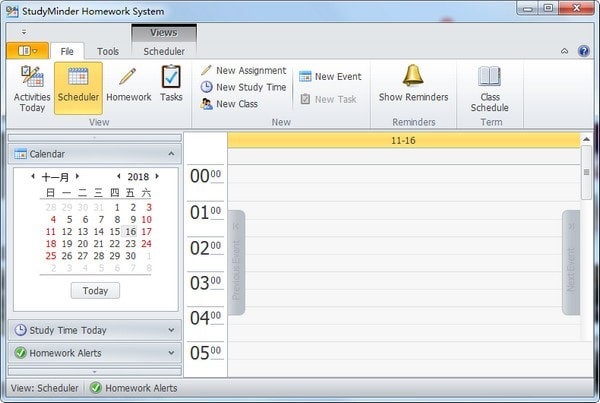Select November 10 in the calendar
Viewport: 600px width, 403px height.
(x=147, y=219)
